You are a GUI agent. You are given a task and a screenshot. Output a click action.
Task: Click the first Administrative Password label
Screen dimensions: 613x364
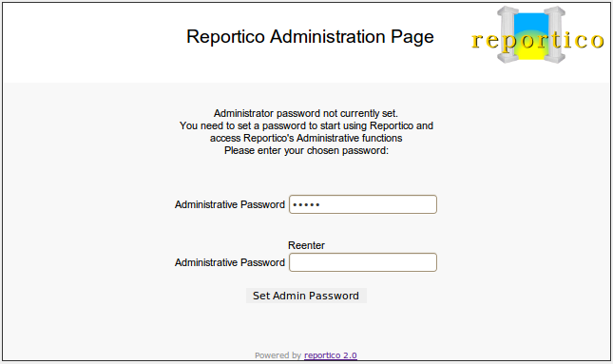click(230, 204)
